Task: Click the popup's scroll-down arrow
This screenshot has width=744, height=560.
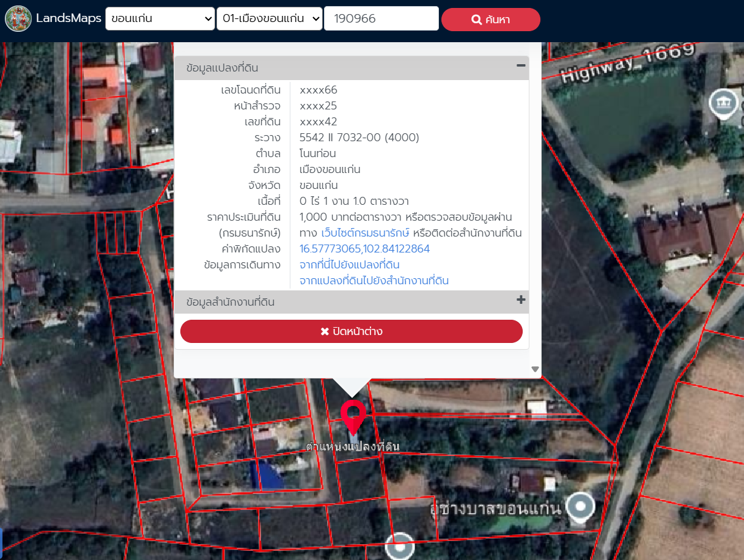Action: click(535, 369)
